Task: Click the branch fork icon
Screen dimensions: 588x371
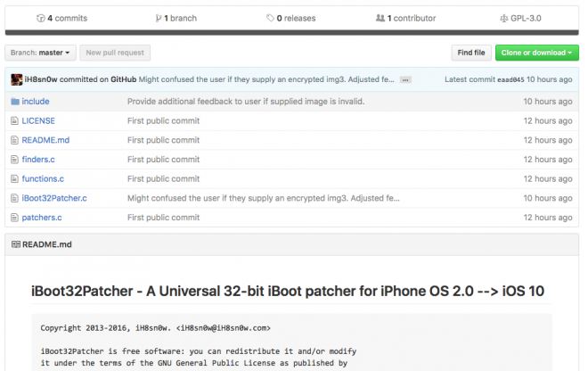Action: click(x=159, y=18)
